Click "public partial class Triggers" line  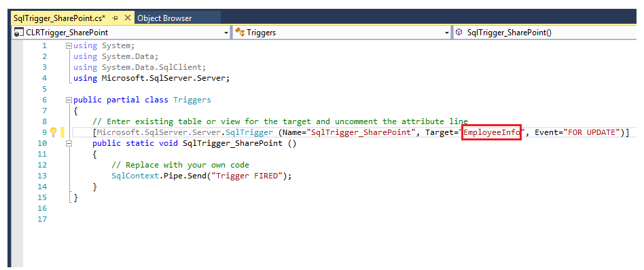click(x=142, y=100)
